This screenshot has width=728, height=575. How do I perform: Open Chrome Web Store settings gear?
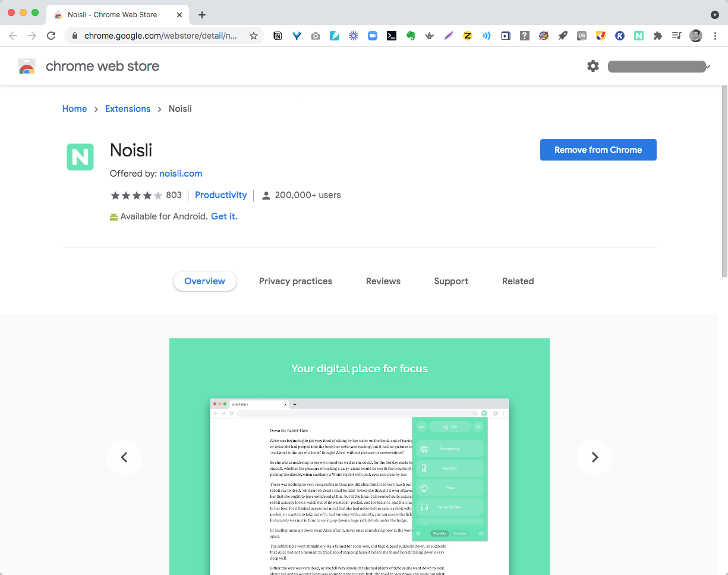coord(593,66)
